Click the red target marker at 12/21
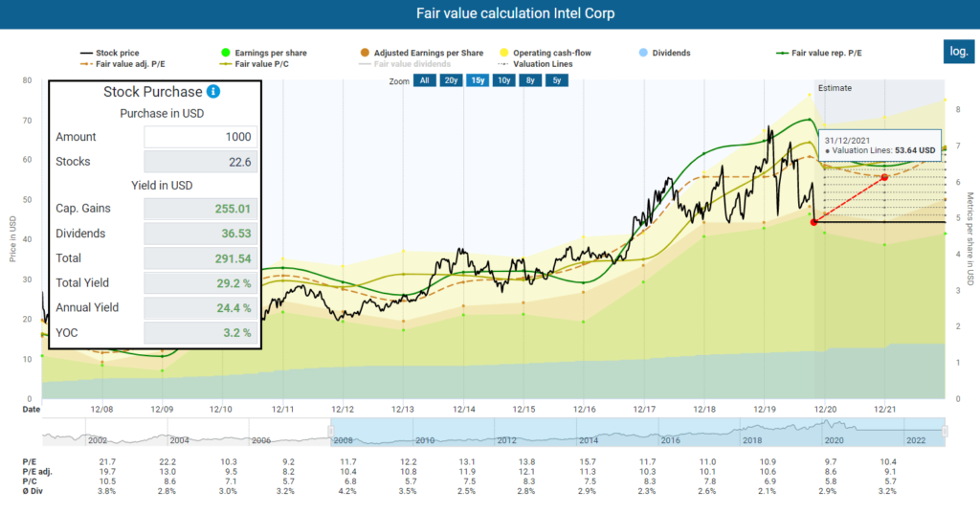Viewport: 980px width, 514px height. (884, 178)
